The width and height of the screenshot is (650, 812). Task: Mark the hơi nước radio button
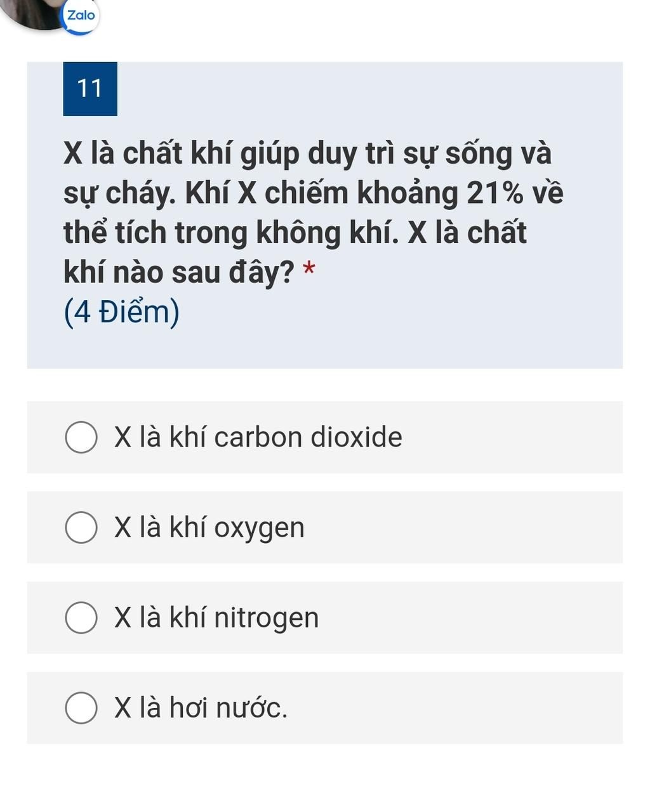81,708
